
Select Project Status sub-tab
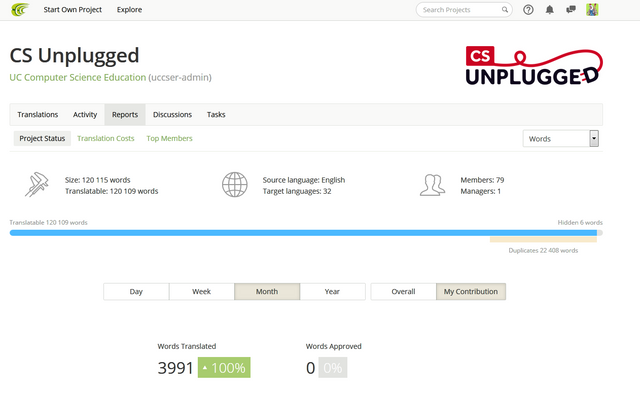pyautogui.click(x=42, y=138)
